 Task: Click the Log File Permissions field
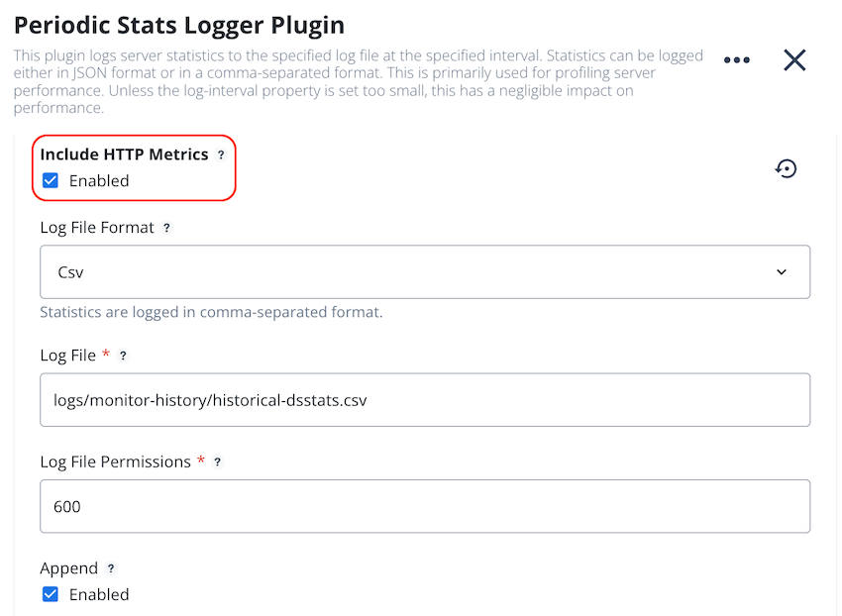(424, 505)
